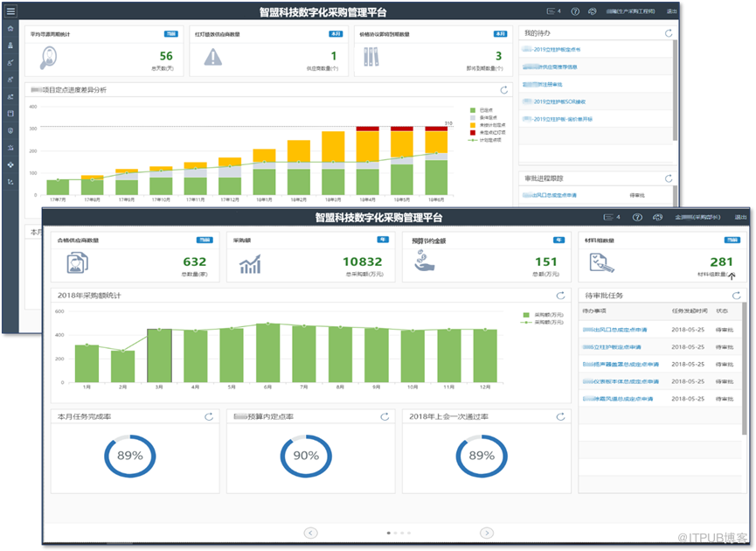This screenshot has height=551, width=756.
Task: Click the 待审批任务 list scrollbar
Action: (745, 350)
